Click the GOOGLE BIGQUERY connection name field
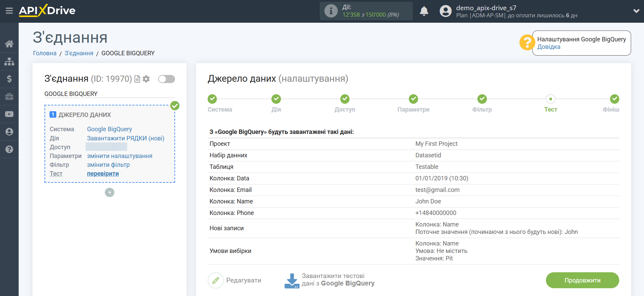This screenshot has height=296, width=644. click(x=110, y=94)
